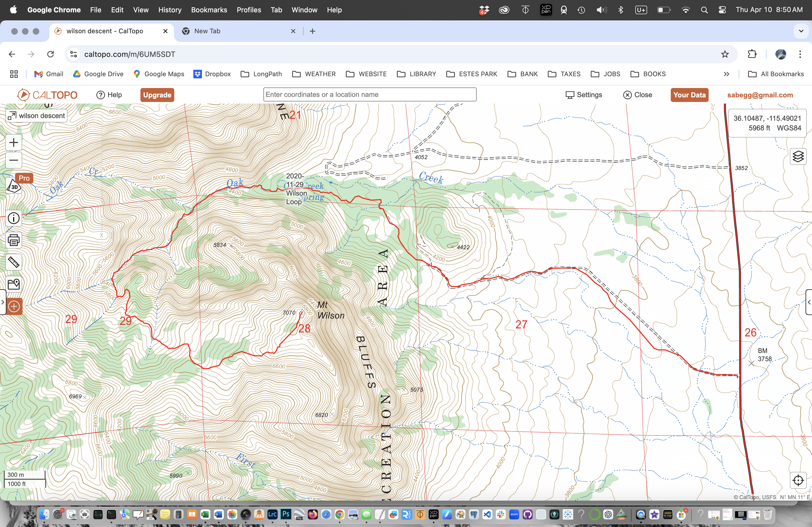Click the coordinates or location search field
Viewport: 812px width, 527px height.
click(x=369, y=94)
